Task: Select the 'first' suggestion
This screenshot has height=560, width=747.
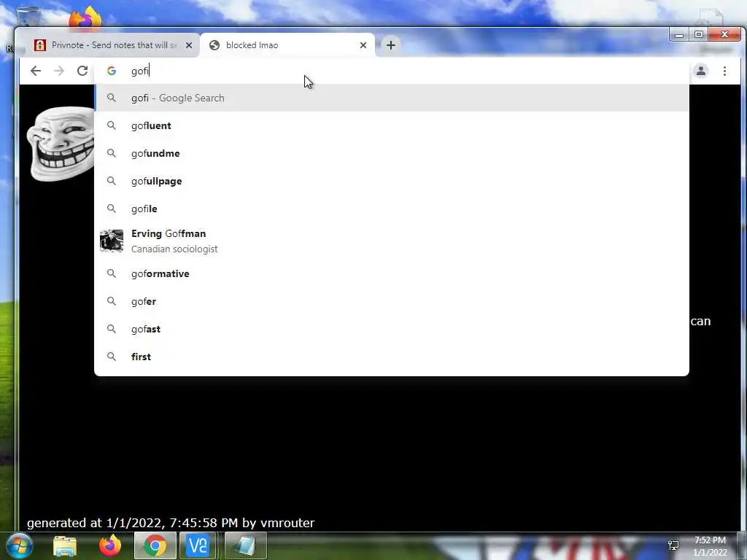Action: click(x=392, y=357)
